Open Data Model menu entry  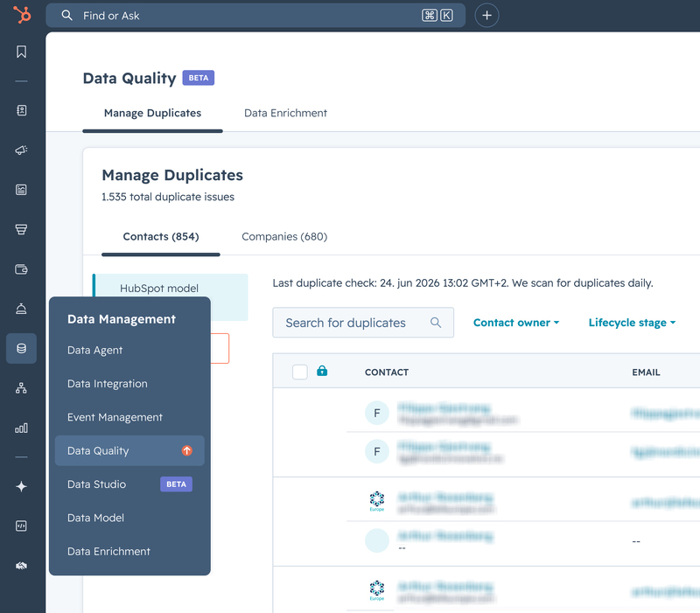click(129, 518)
